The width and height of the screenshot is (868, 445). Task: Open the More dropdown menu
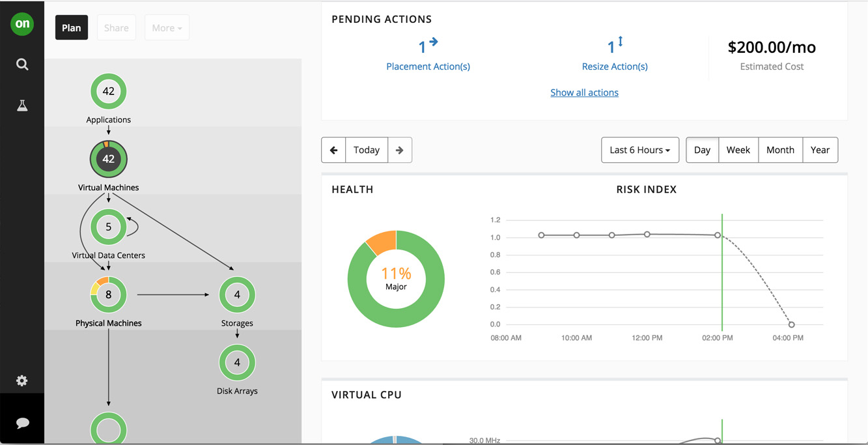[x=167, y=27]
